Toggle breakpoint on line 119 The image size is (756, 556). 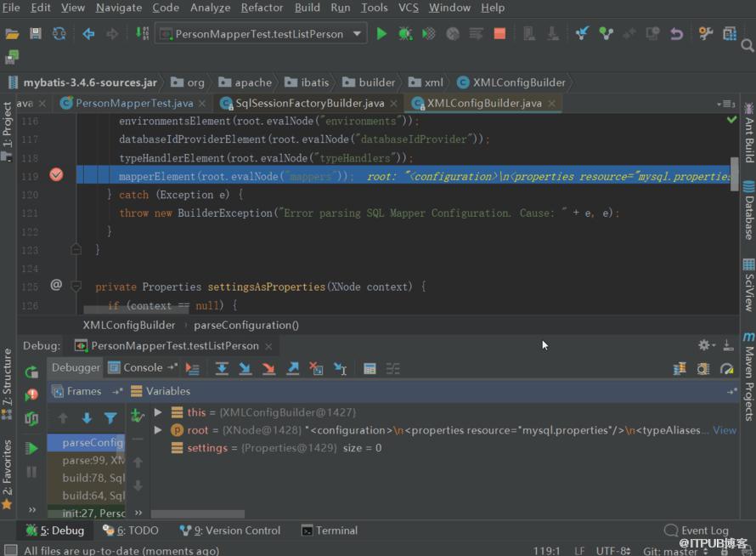[x=56, y=175]
